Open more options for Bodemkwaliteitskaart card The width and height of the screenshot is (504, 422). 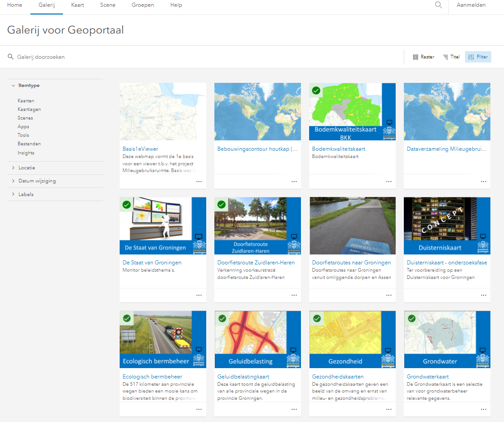coord(388,182)
